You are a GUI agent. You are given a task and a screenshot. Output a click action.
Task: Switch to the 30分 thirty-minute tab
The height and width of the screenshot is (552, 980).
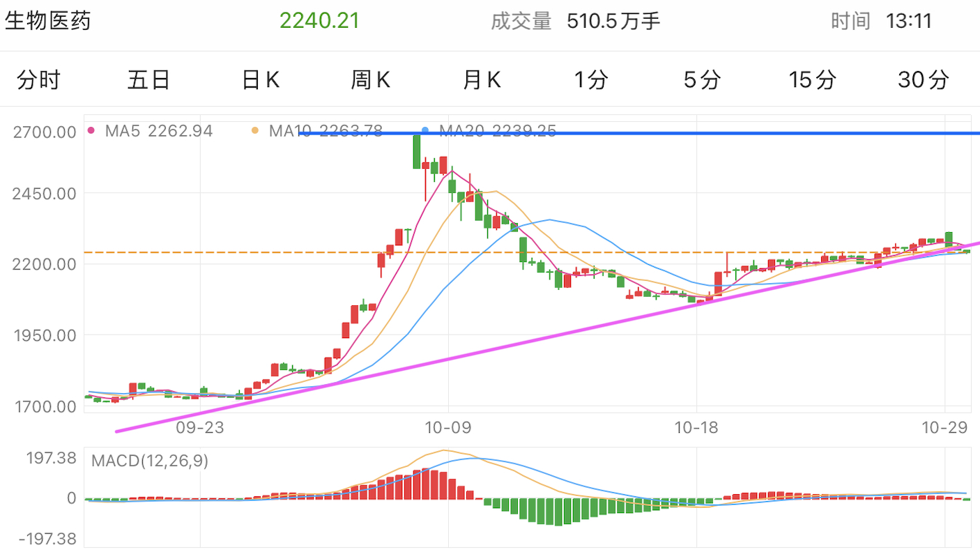click(924, 80)
